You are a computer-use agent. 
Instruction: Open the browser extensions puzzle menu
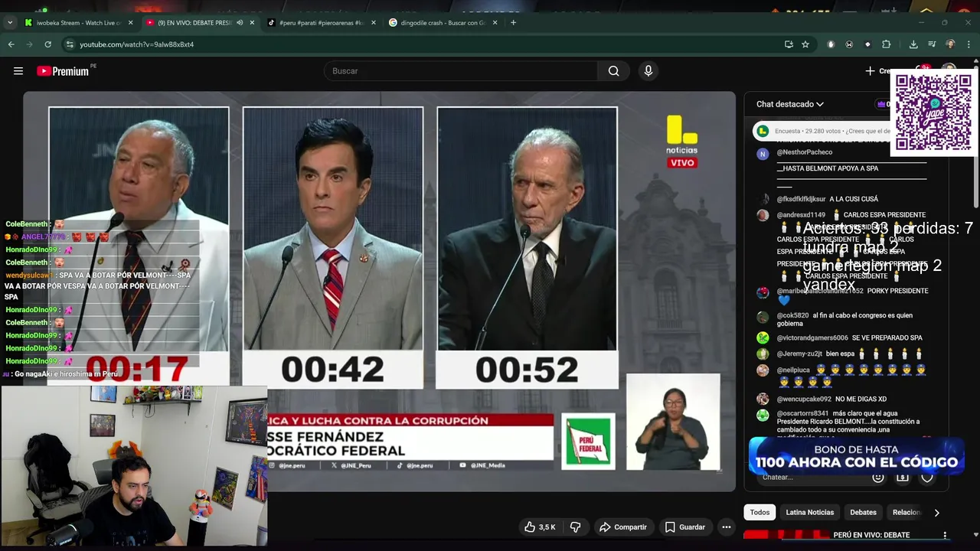point(887,44)
